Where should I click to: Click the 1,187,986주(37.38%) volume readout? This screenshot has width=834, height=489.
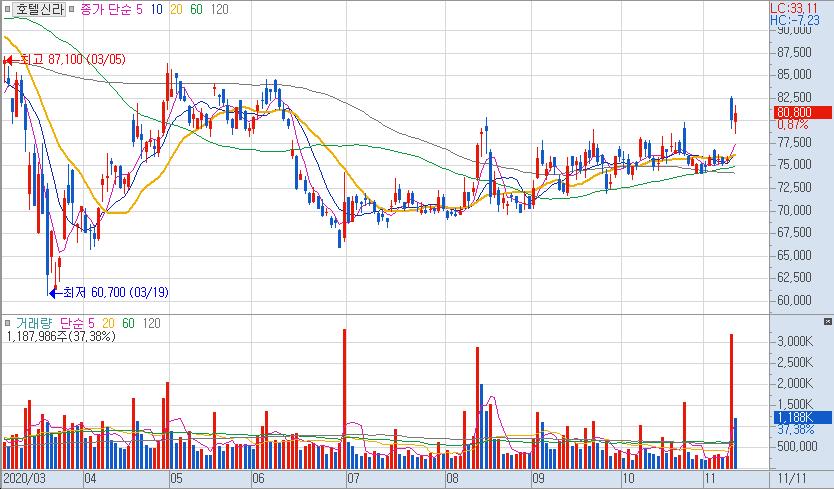(x=60, y=336)
